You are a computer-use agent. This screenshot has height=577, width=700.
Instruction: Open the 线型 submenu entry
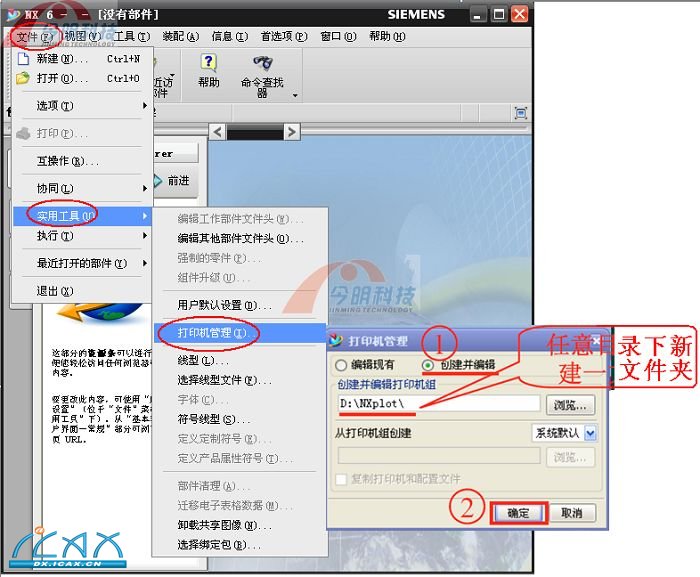[240, 360]
